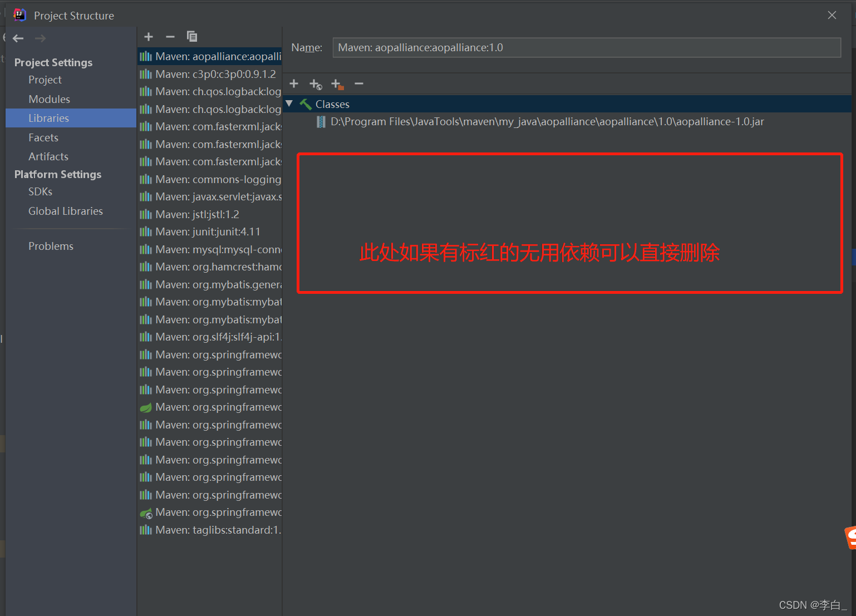Click the forward navigation arrow

click(x=40, y=38)
